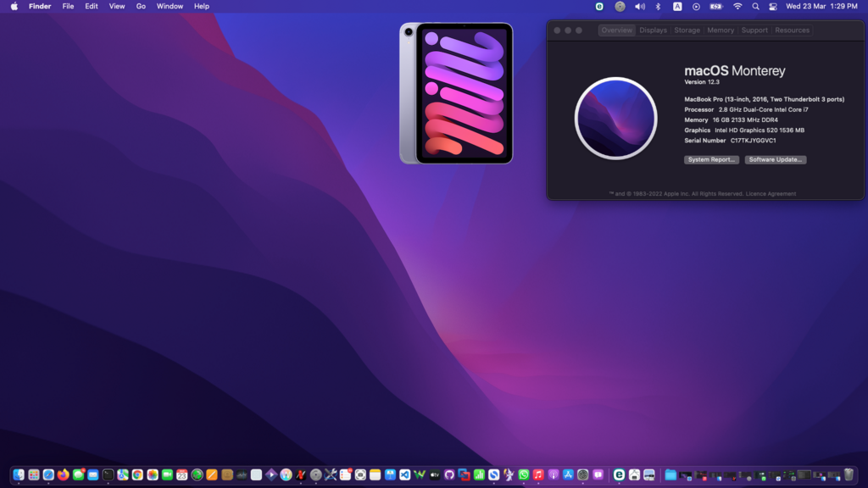Viewport: 868px width, 488px height.
Task: Open the App Store from Dock
Action: coord(569,474)
